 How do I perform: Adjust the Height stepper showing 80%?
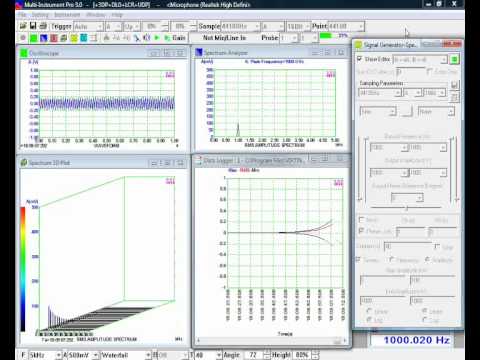click(316, 355)
